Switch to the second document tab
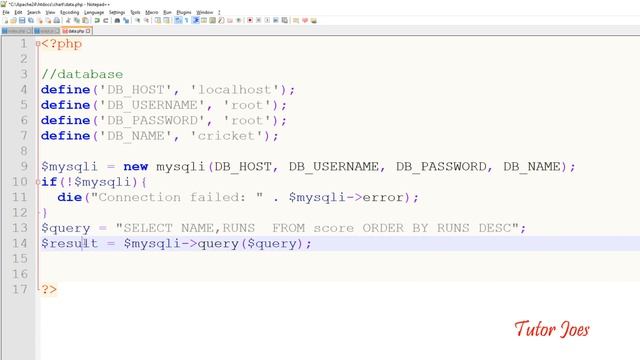Image resolution: width=640 pixels, height=360 pixels. pyautogui.click(x=47, y=31)
